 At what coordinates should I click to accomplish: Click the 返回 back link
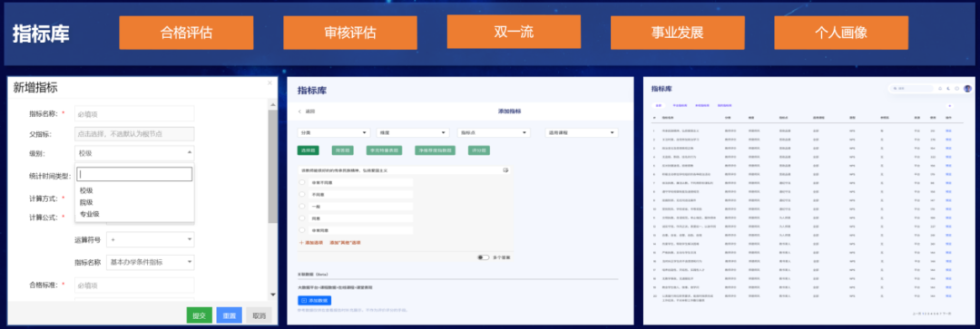tap(310, 111)
